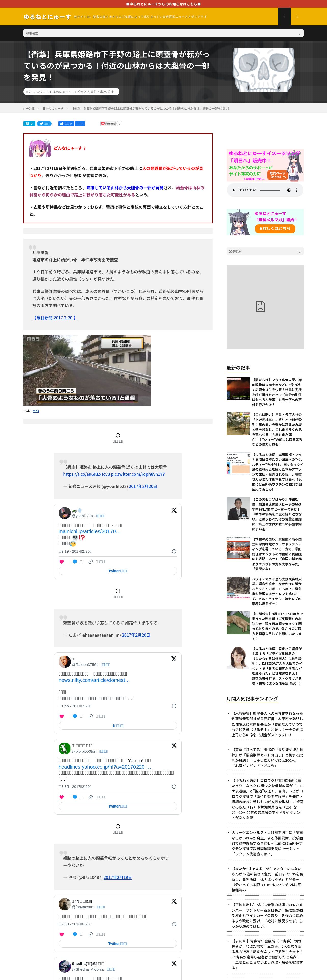Copy link icon on @yoshi_719 tweet
Viewport: 327px width, 980px height.
91,561
